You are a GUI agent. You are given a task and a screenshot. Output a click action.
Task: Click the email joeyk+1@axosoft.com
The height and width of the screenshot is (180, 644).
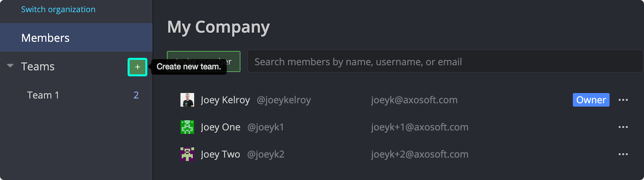419,127
